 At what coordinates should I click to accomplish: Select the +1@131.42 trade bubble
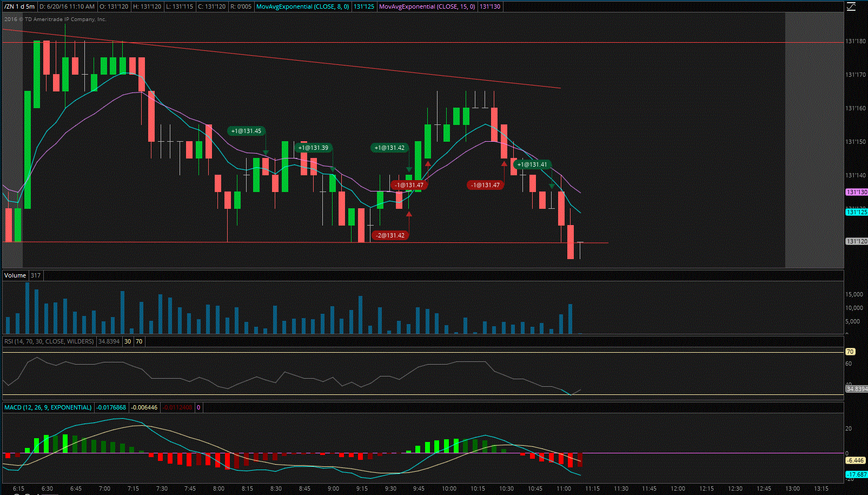point(389,148)
